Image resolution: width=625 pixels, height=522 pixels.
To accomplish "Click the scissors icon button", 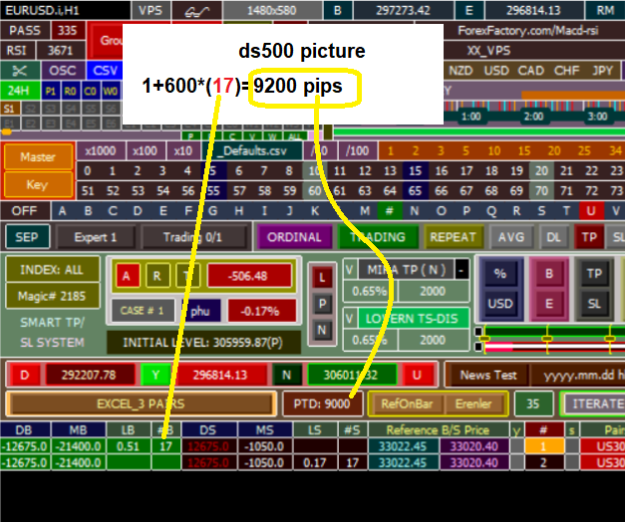I will 20,71.
